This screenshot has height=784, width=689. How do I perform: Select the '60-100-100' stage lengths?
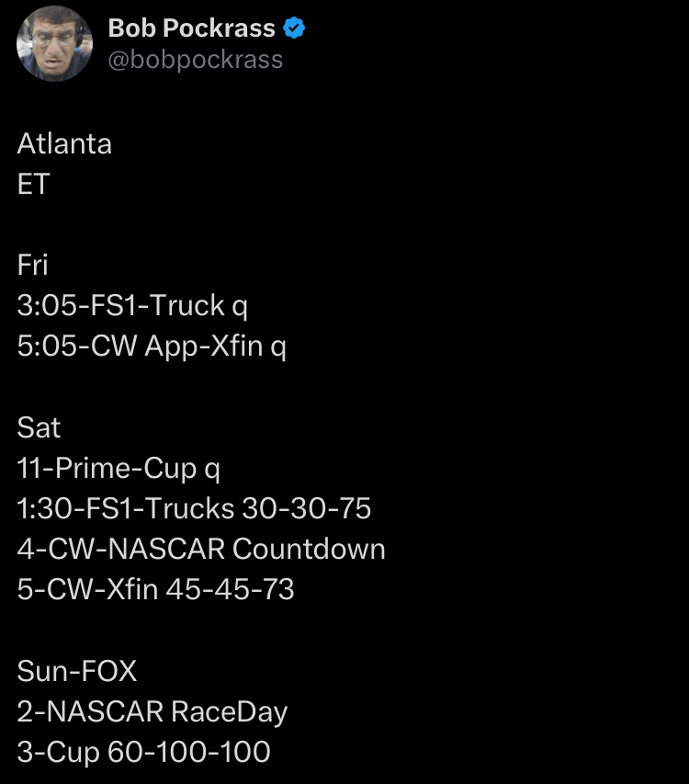[189, 752]
